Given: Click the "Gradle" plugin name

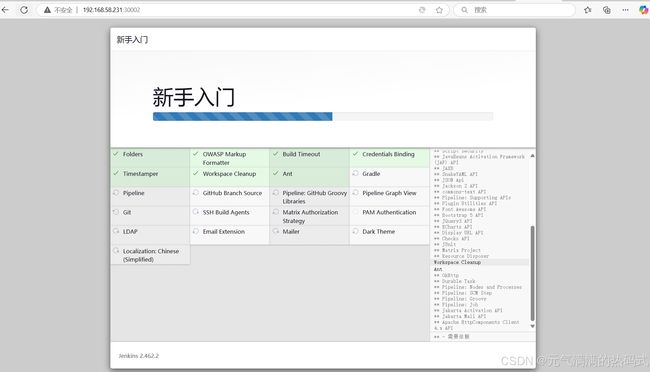Looking at the screenshot, I should coord(371,174).
